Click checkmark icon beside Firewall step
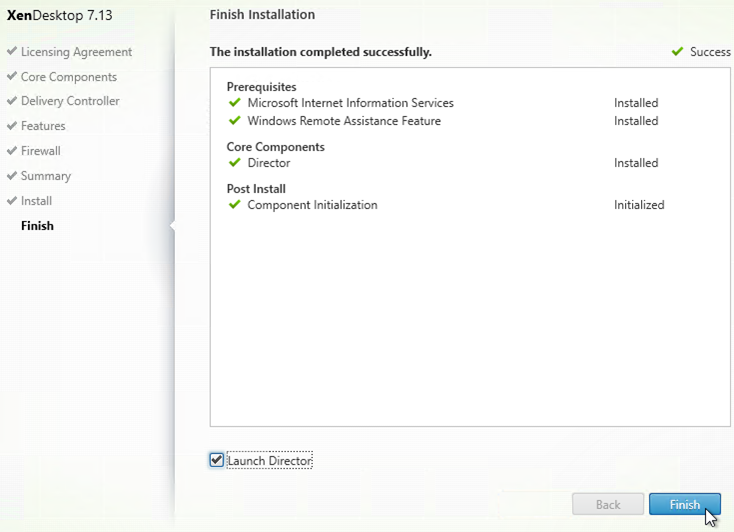 (12, 151)
